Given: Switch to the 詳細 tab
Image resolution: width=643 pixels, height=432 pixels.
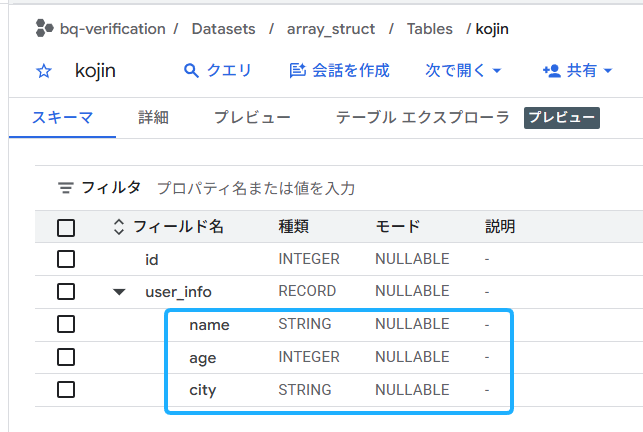Looking at the screenshot, I should click(153, 118).
